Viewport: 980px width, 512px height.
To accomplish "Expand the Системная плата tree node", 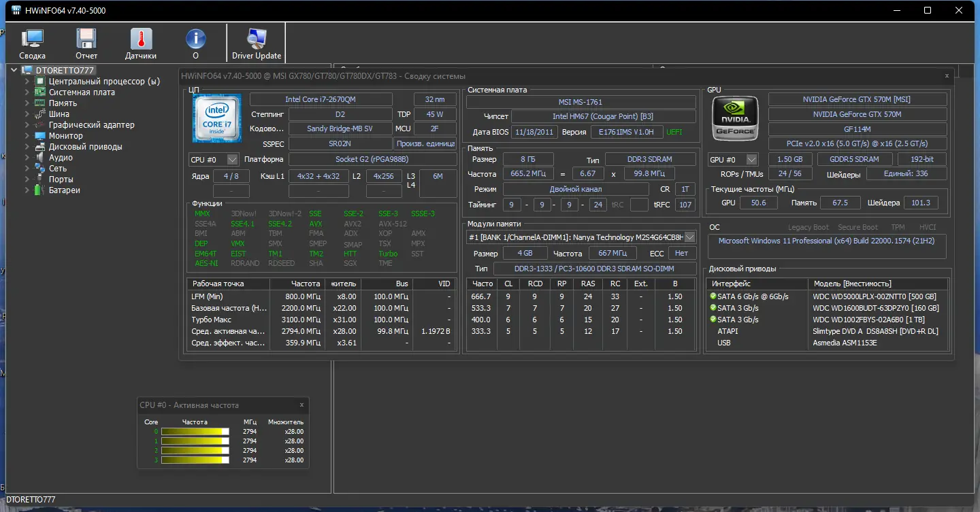I will [27, 92].
